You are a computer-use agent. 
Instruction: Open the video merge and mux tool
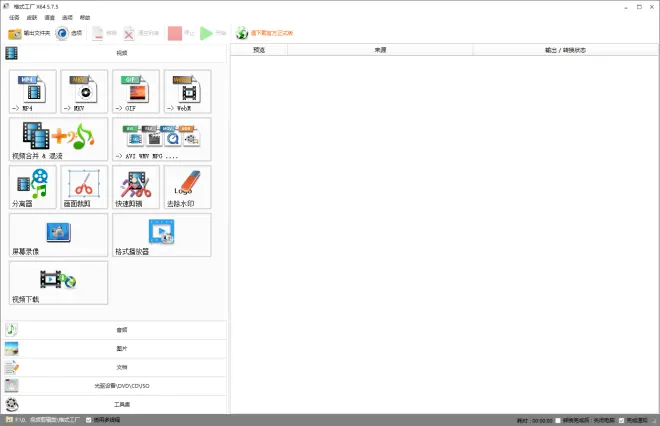(x=59, y=139)
